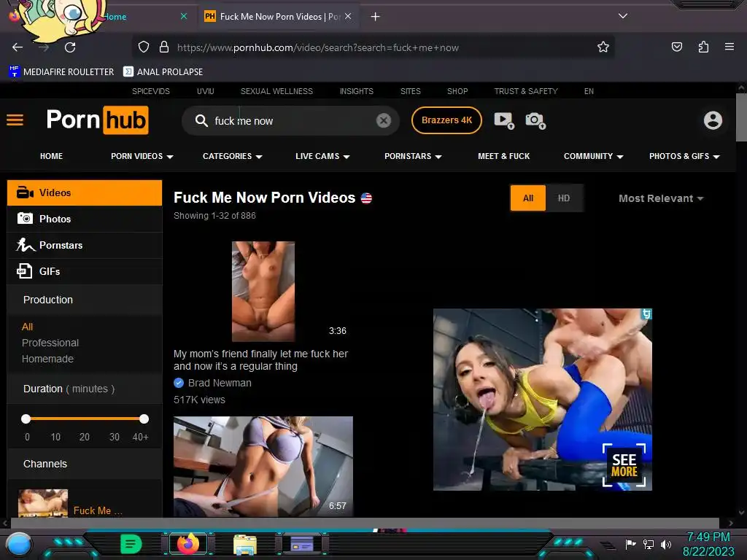The image size is (747, 560).
Task: Open the list-all-tabs chevron
Action: pyautogui.click(x=623, y=16)
